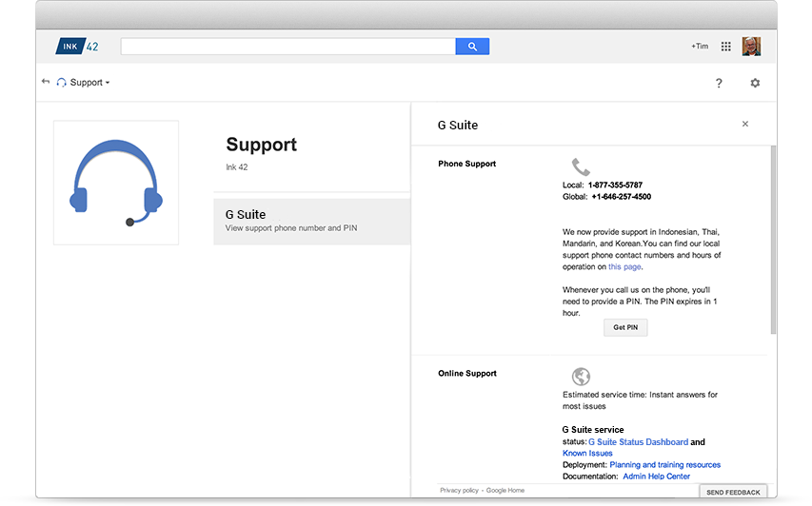Image resolution: width=812 pixels, height=506 pixels.
Task: Click the G Suite panel vertical scrollbar
Action: click(x=773, y=240)
